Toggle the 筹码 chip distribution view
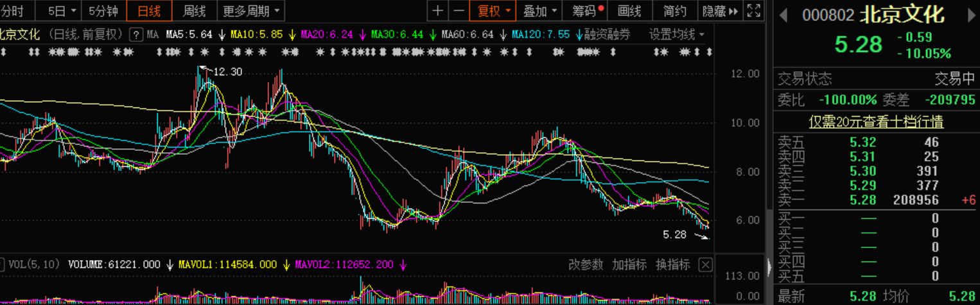Viewport: 980px width, 305px height. (588, 10)
